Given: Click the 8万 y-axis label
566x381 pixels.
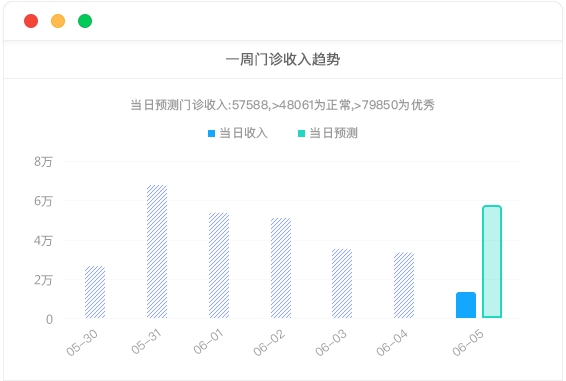Looking at the screenshot, I should click(43, 161).
